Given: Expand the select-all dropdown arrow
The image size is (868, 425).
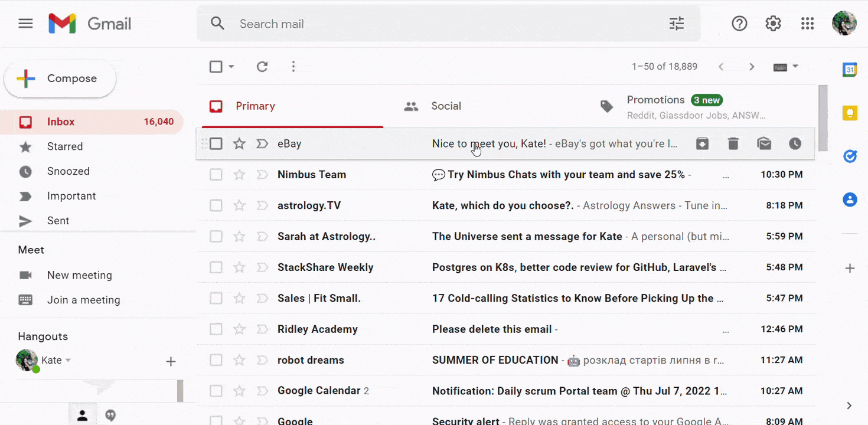Looking at the screenshot, I should pyautogui.click(x=231, y=67).
